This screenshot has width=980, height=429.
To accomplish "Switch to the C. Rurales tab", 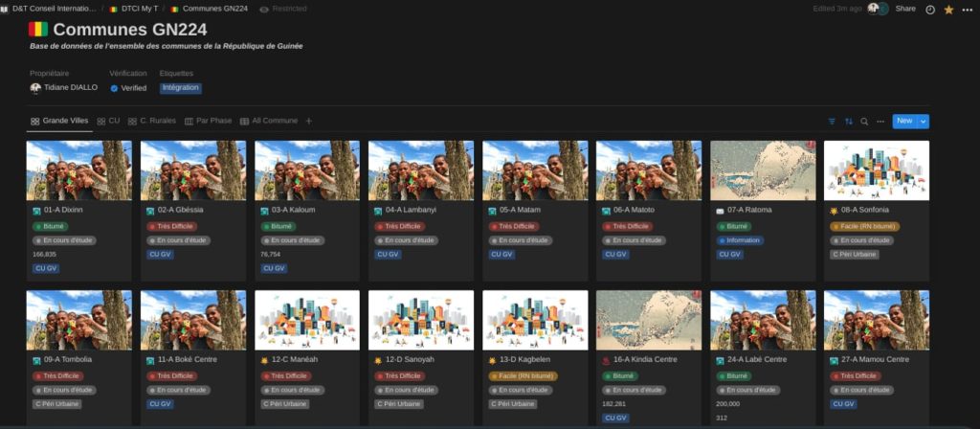I will [x=152, y=122].
